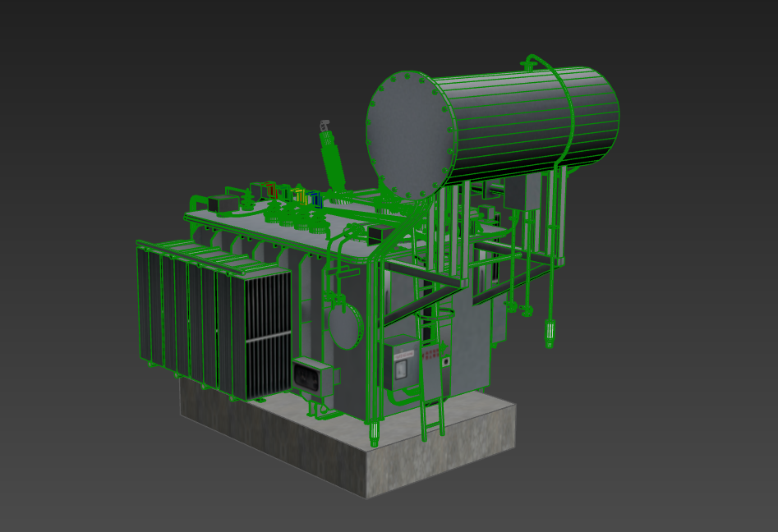Select the small junction box near tank bottom

click(x=314, y=377)
